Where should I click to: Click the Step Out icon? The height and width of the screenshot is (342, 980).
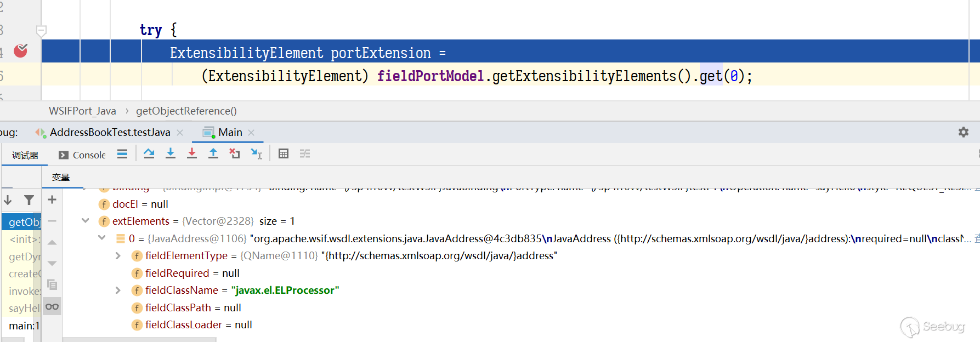click(x=213, y=154)
